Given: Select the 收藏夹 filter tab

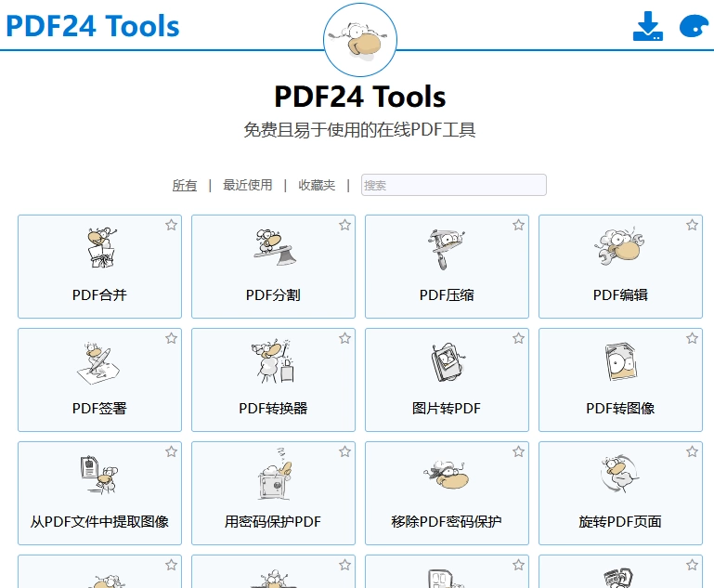Looking at the screenshot, I should (317, 185).
